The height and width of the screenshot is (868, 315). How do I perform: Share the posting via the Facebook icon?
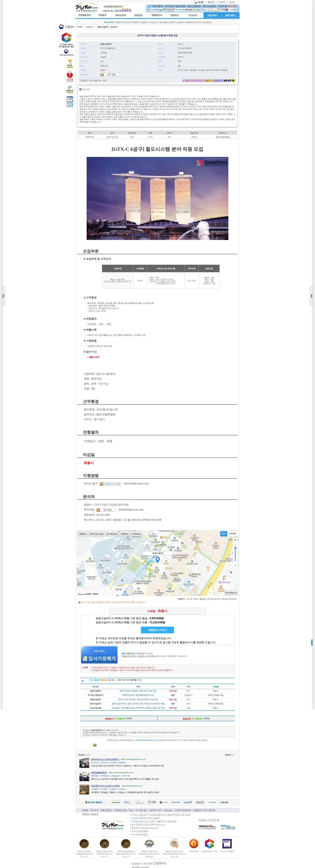[229, 81]
